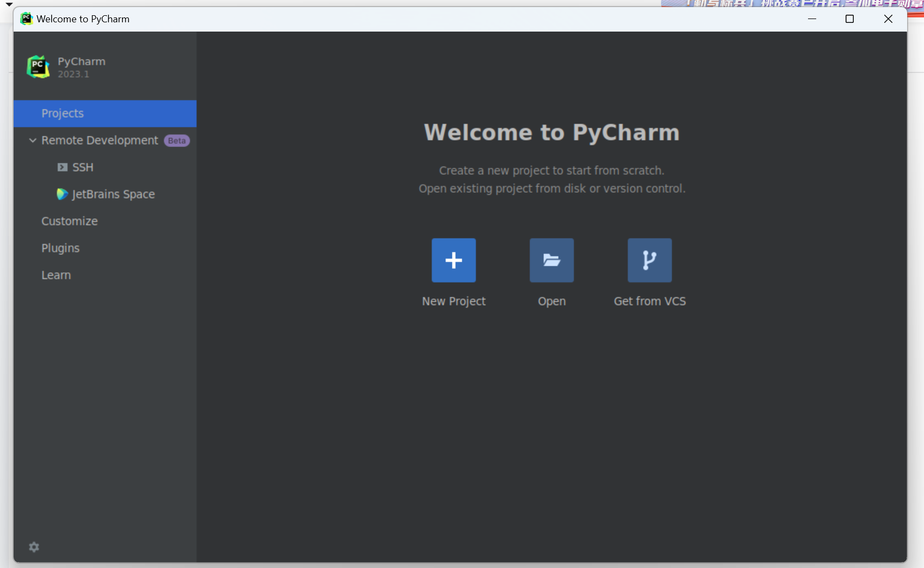Viewport: 924px width, 568px height.
Task: Maximize the Welcome to PyCharm window
Action: click(849, 19)
